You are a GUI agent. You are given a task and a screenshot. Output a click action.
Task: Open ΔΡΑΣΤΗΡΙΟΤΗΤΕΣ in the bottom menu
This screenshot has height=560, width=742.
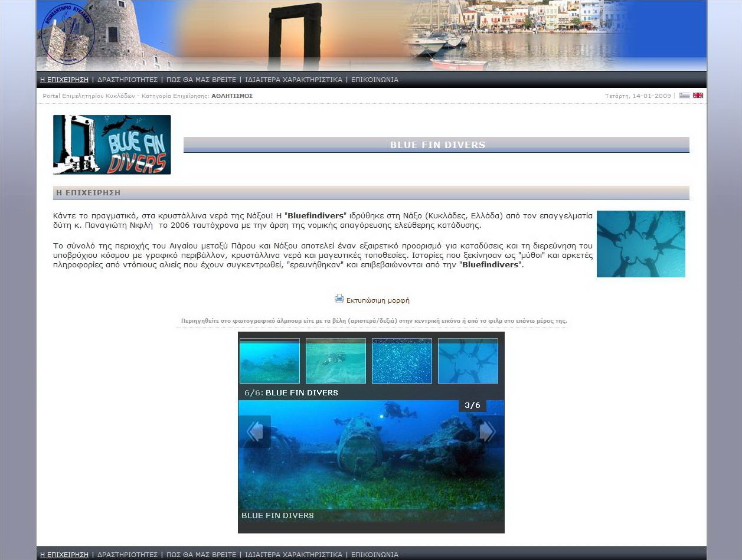(128, 555)
